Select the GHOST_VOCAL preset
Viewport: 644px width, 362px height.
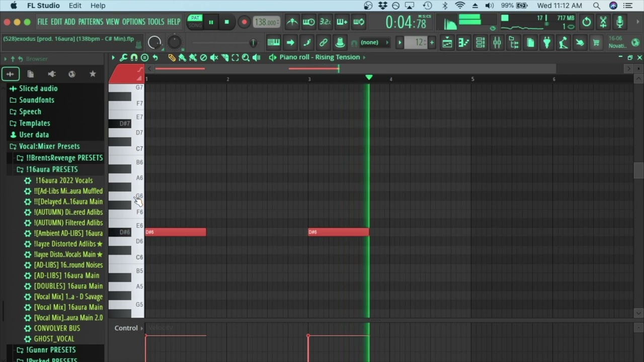coord(54,339)
